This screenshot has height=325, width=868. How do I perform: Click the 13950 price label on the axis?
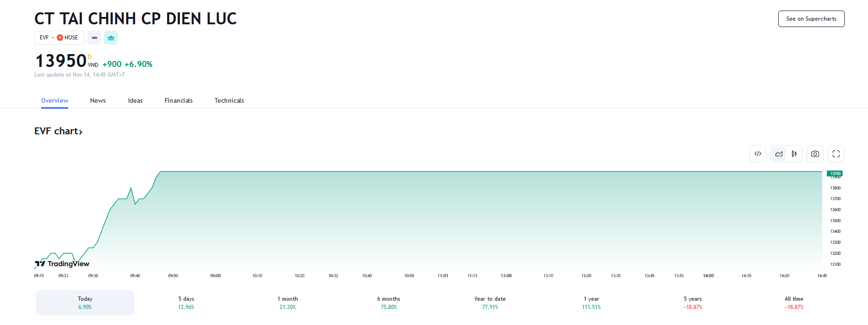(x=835, y=174)
